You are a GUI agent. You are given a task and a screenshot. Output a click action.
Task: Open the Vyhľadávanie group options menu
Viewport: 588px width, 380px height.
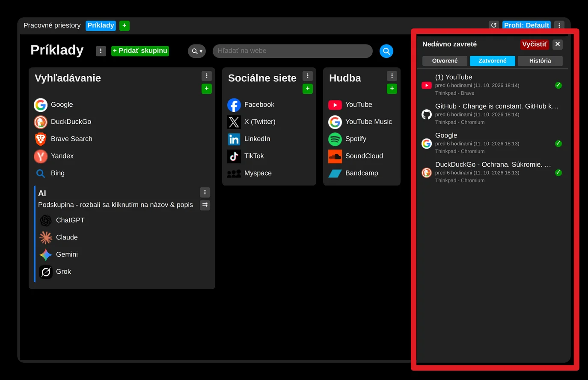coord(207,76)
